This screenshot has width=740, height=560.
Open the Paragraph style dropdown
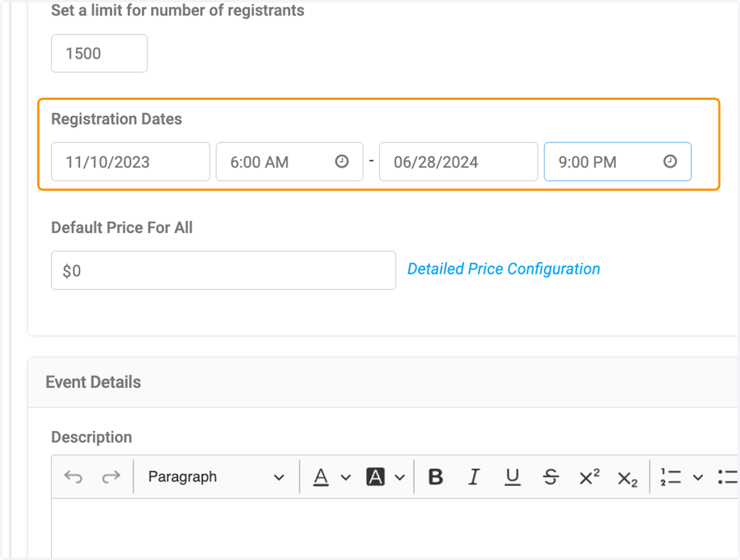(x=216, y=477)
